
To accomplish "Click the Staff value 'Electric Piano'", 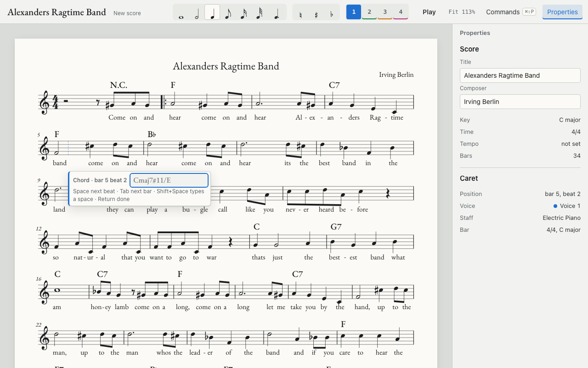I will 561,218.
